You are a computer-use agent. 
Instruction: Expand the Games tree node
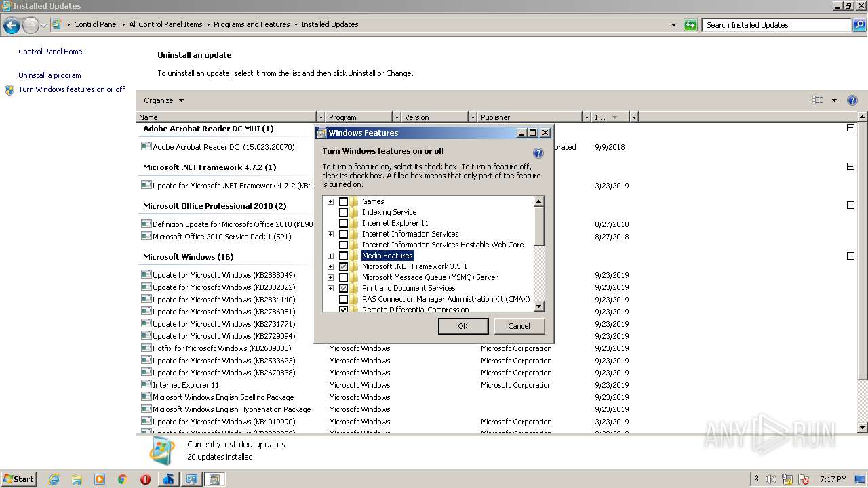330,201
